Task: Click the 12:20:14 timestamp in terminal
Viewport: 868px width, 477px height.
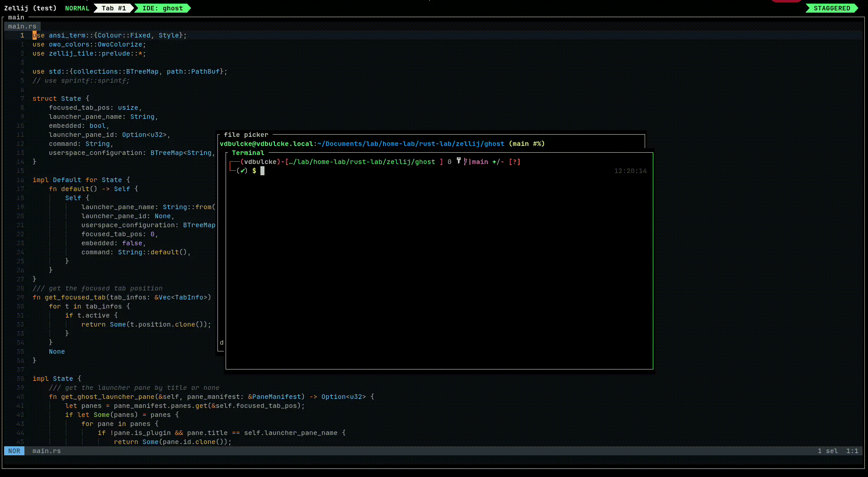Action: coord(630,171)
